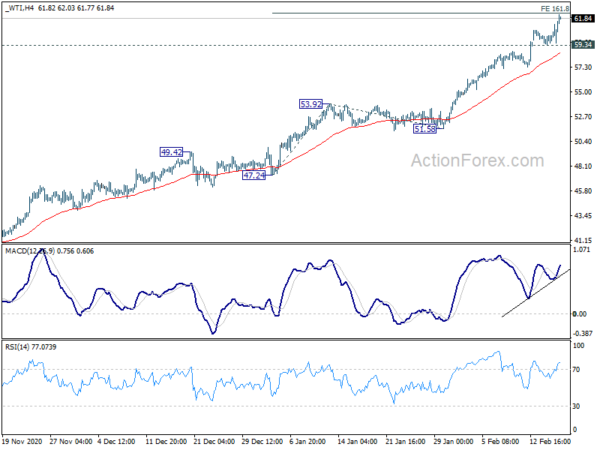Click the 49.42 price label

(x=171, y=152)
